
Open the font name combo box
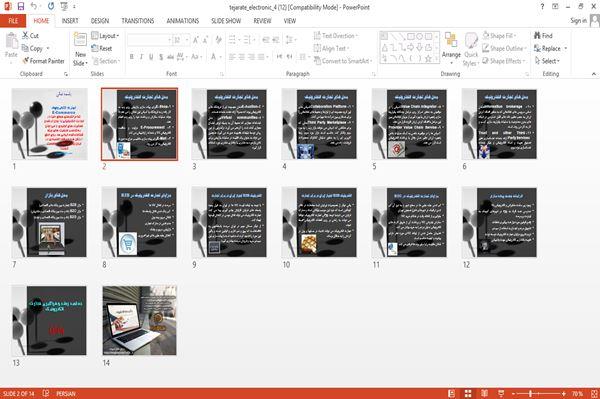coord(149,40)
